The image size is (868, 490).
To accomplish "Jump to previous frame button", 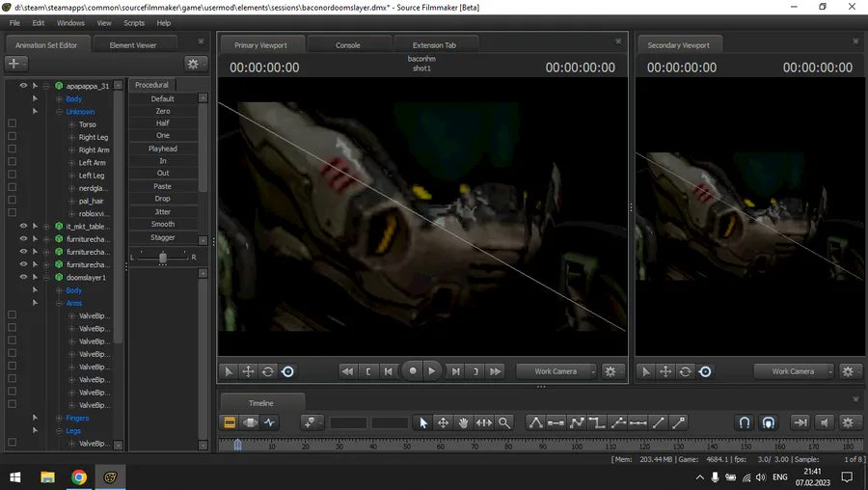I will [x=389, y=371].
